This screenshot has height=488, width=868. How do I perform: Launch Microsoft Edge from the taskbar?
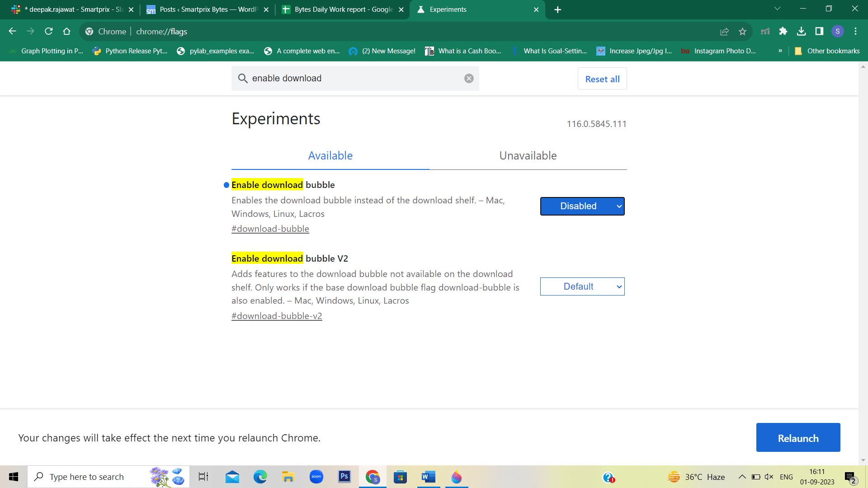click(259, 477)
